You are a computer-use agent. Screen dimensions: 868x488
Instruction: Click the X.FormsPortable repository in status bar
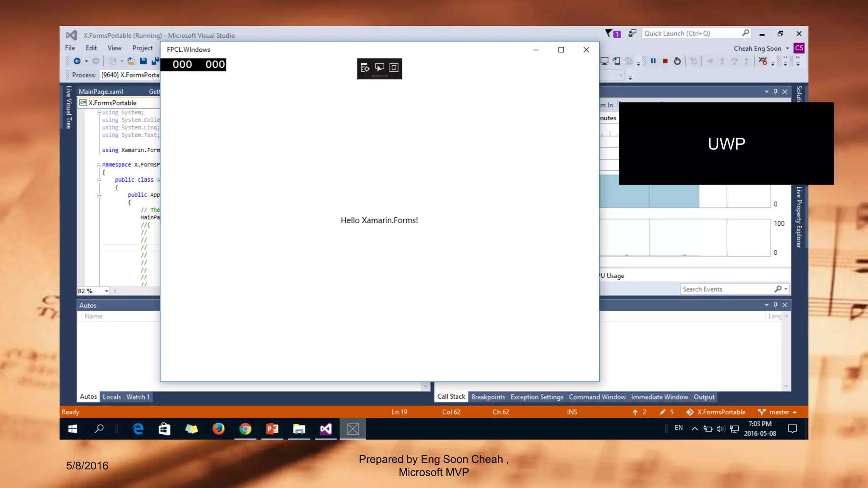[715, 412]
